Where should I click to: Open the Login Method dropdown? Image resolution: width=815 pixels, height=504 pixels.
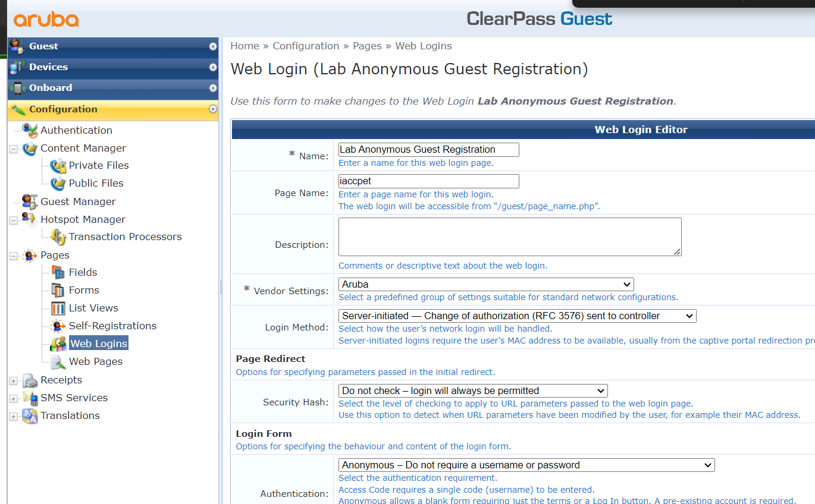pyautogui.click(x=517, y=316)
